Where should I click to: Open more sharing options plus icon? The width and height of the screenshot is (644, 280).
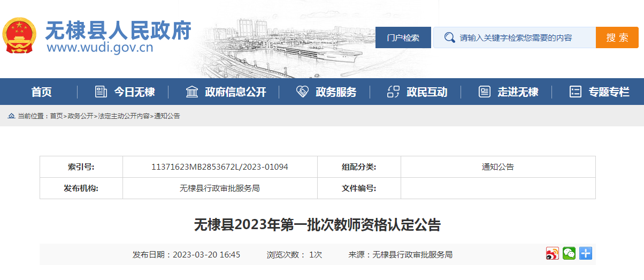(586, 254)
